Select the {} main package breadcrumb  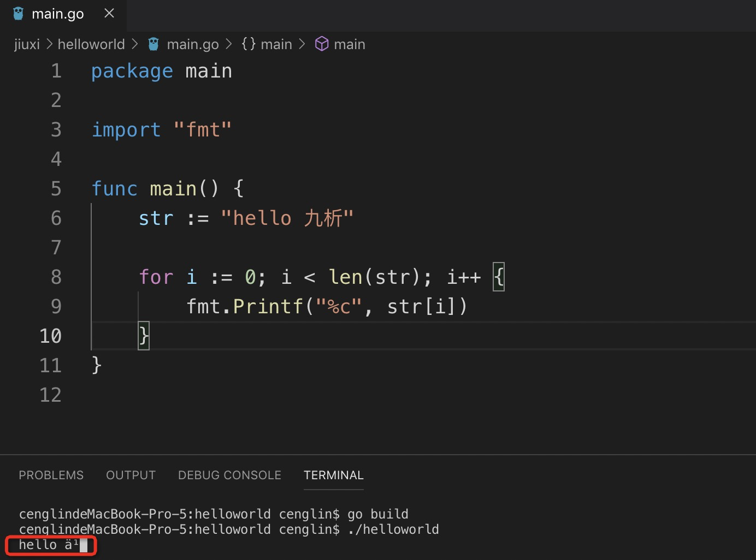[x=267, y=44]
